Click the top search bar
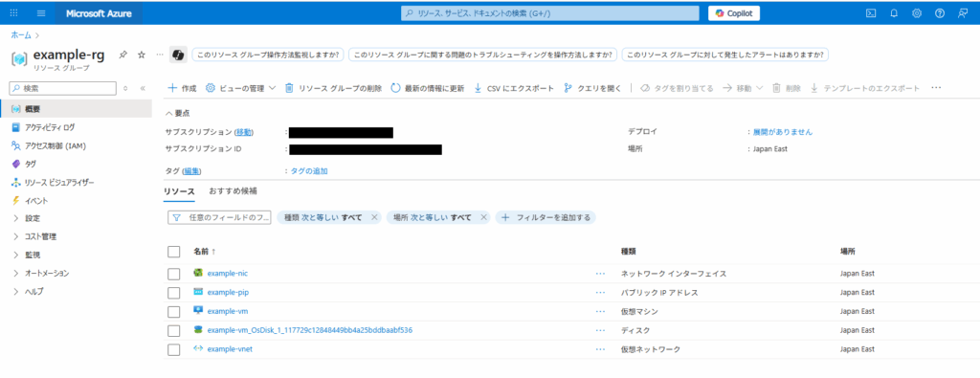 (x=550, y=13)
